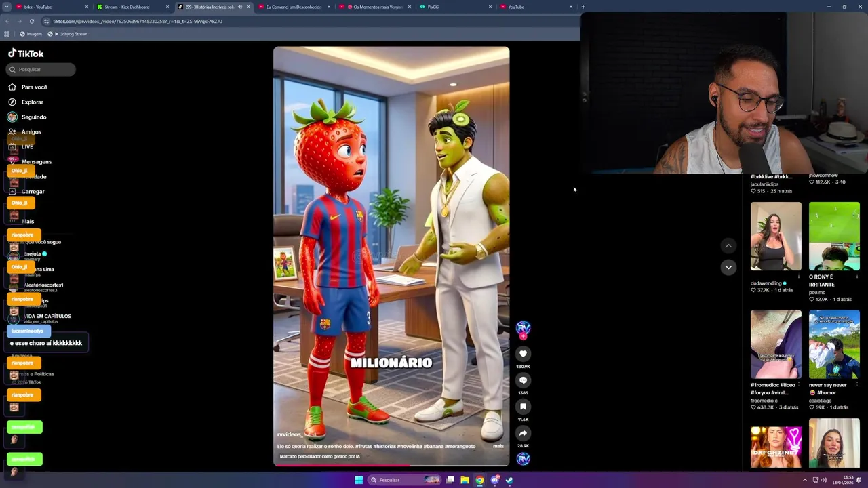The image size is (868, 488).
Task: Open Task View from the taskbar
Action: (450, 480)
